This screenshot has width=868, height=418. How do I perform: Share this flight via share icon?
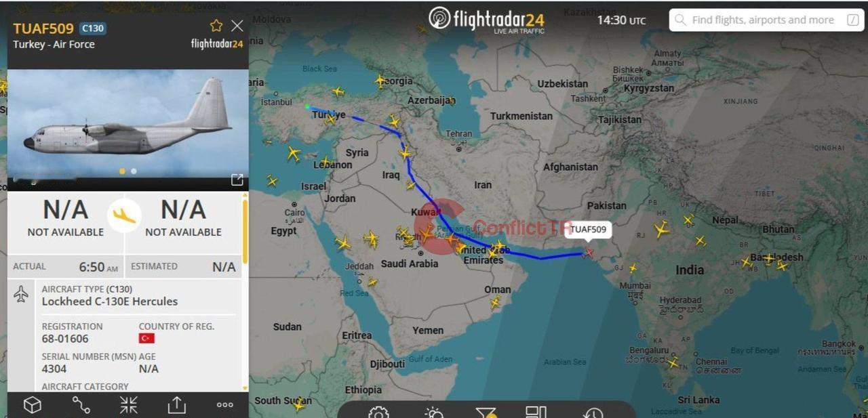(x=176, y=404)
